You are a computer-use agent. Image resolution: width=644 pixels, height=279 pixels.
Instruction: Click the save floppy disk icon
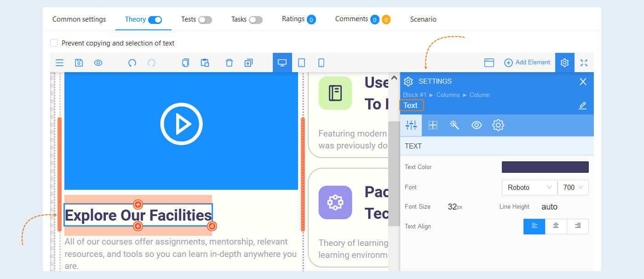[x=79, y=63]
